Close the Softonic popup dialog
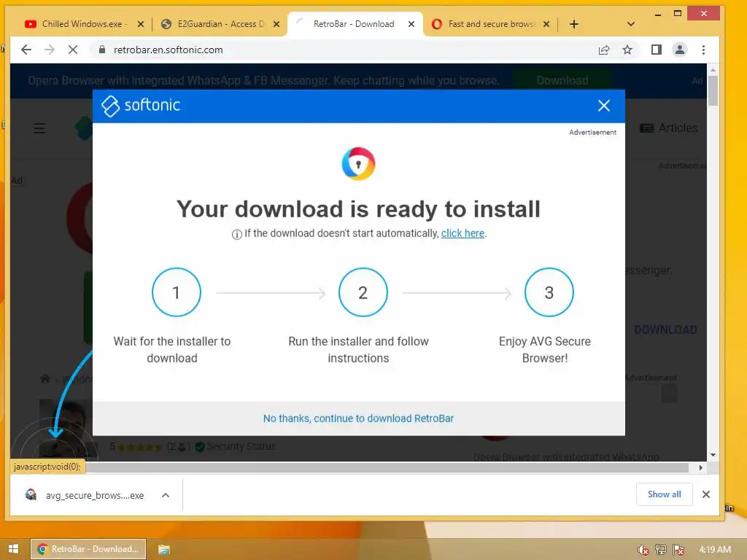 pyautogui.click(x=603, y=105)
